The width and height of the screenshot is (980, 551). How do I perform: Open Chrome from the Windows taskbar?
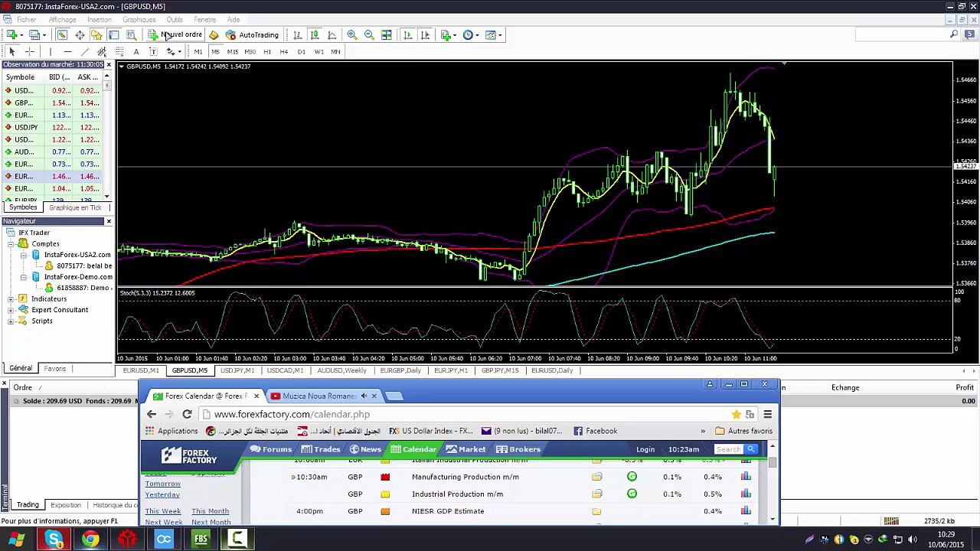click(90, 540)
